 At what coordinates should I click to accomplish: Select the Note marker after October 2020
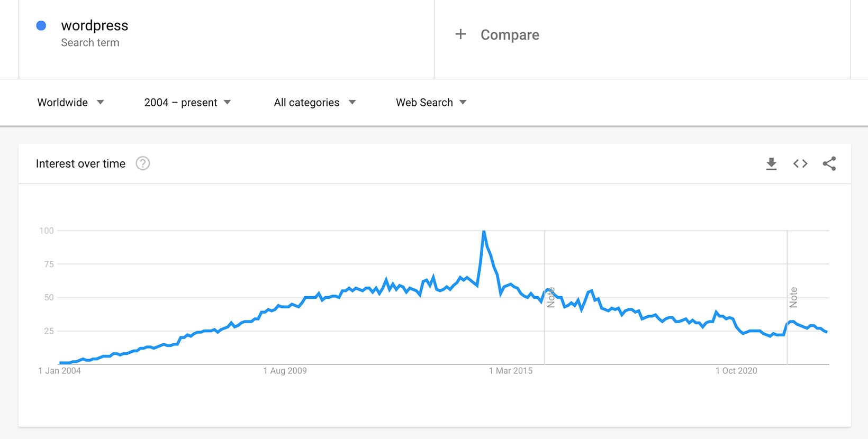[x=793, y=296]
